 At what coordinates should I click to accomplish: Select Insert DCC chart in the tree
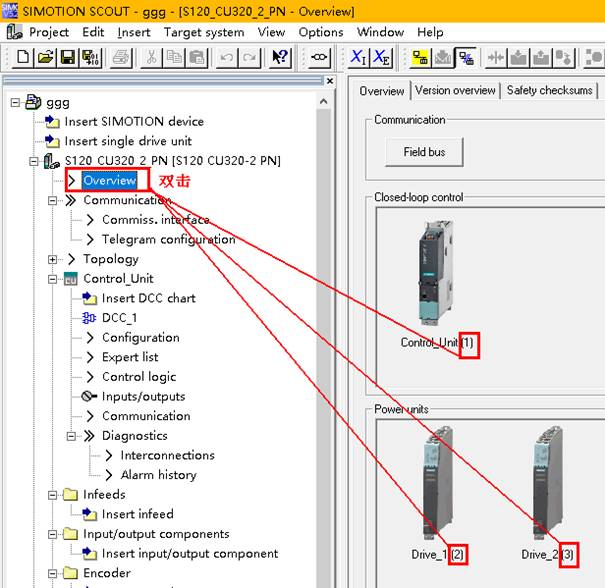[x=148, y=298]
